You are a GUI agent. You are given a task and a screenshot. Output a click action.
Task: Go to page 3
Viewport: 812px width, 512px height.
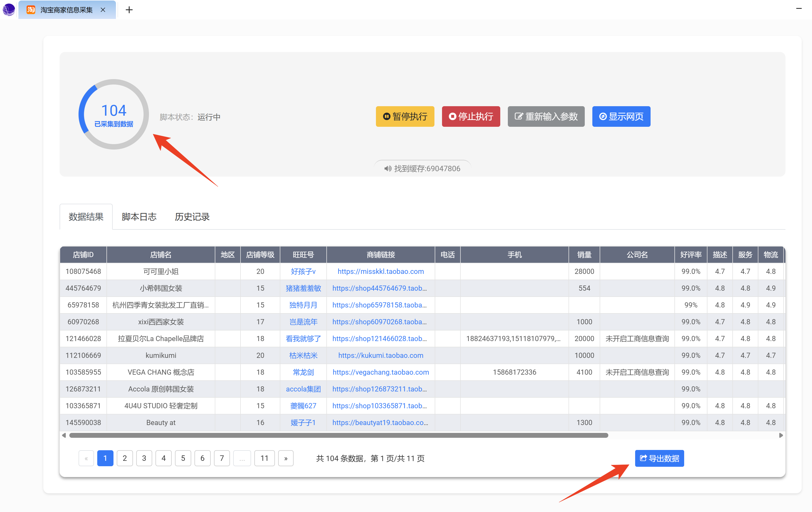click(144, 458)
